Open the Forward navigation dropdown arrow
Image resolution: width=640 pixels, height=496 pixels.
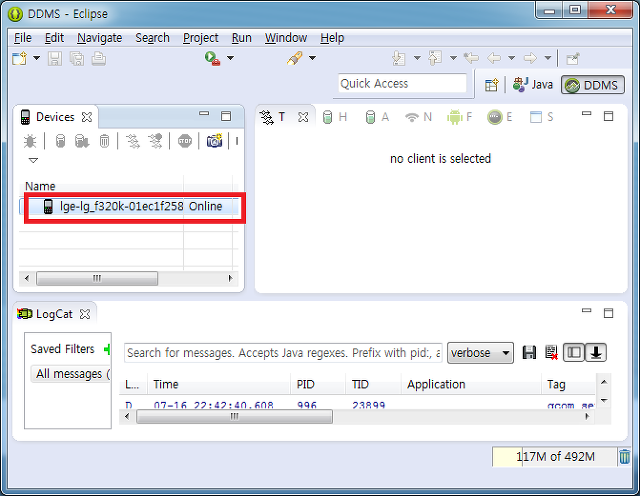(548, 58)
